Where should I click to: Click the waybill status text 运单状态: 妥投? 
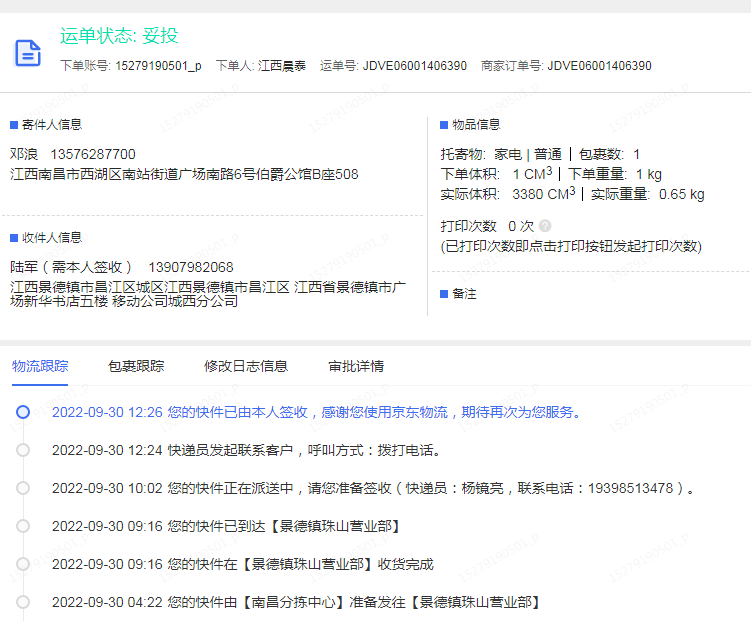pyautogui.click(x=119, y=36)
